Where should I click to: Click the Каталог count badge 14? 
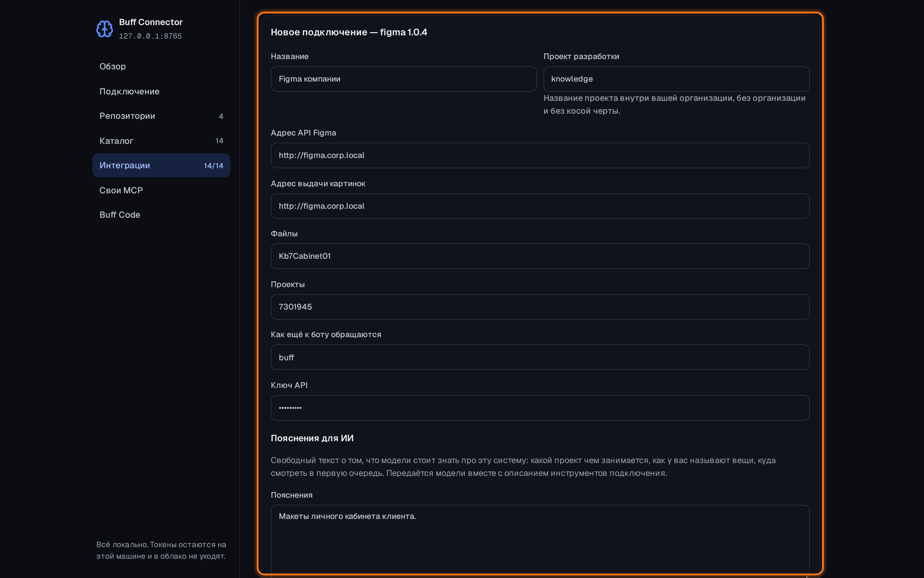coord(219,141)
